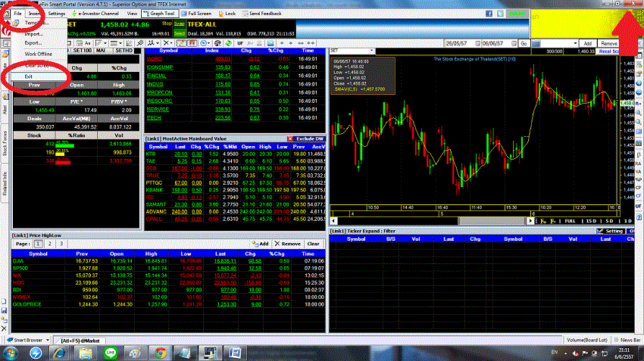Click the chart line tool icon
Image resolution: width=644 pixels, height=361 pixels.
coord(130,43)
